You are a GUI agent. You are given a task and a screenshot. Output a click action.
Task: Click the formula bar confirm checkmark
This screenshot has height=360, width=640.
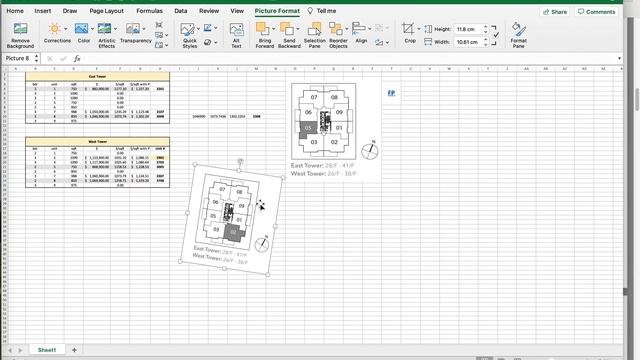[63, 59]
